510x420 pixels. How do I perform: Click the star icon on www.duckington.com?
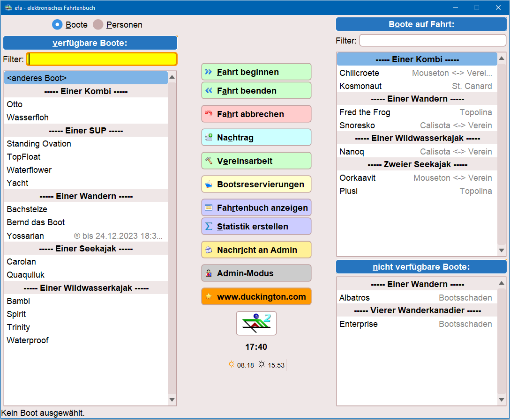pos(209,296)
